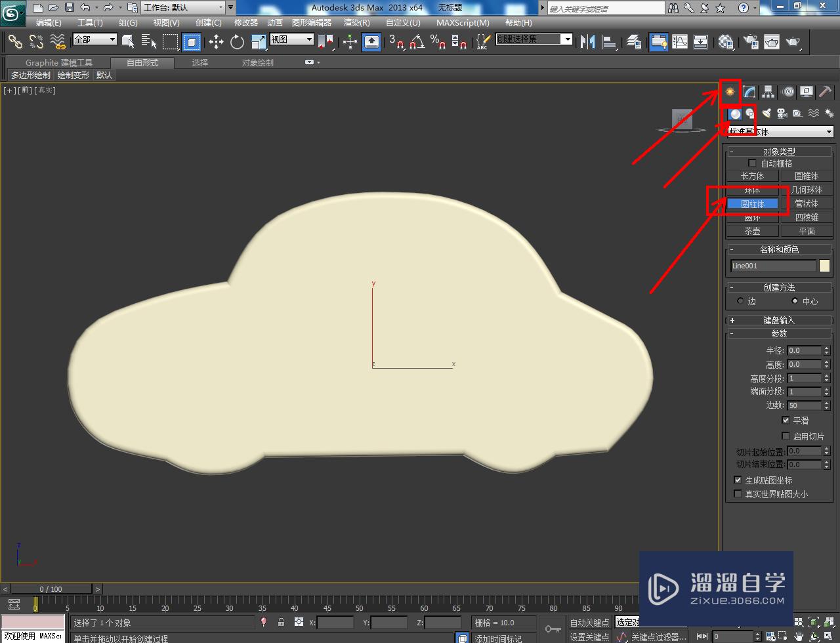Click the 平面 plane button

click(x=807, y=231)
